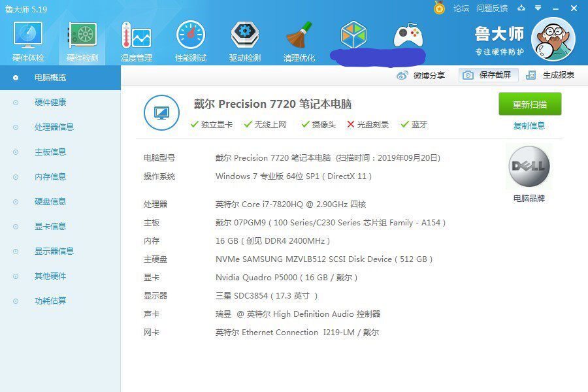Click the game controller icon
Image resolution: width=588 pixels, height=392 pixels.
[x=408, y=35]
